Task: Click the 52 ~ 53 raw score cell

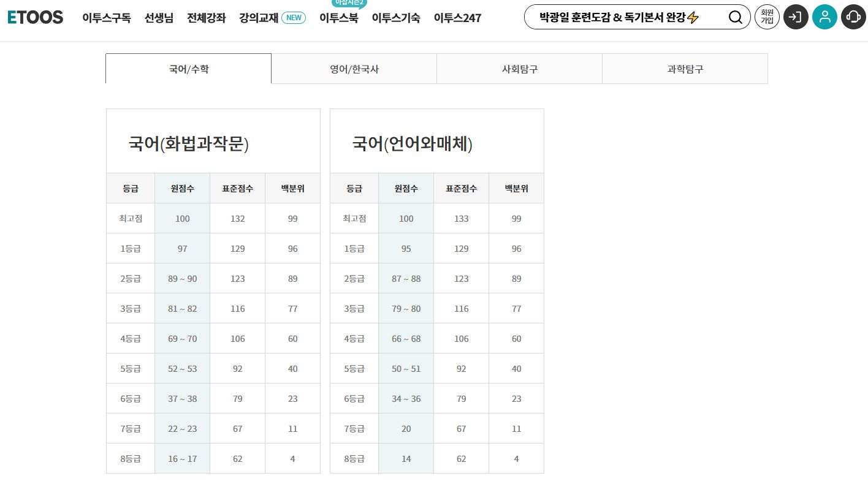Action: click(x=183, y=369)
